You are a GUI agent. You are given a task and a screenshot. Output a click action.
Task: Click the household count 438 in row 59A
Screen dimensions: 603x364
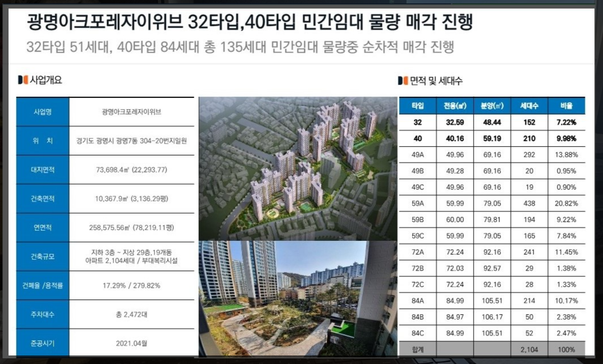tap(529, 203)
